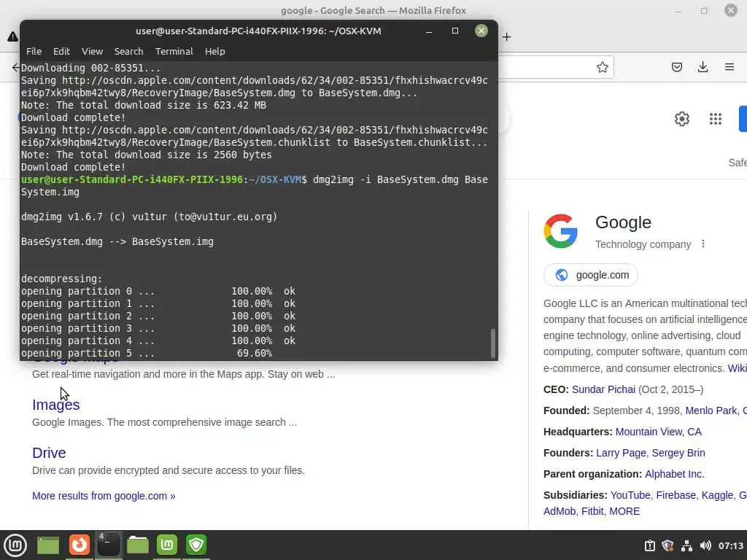Open the Terminal menu

(x=174, y=52)
